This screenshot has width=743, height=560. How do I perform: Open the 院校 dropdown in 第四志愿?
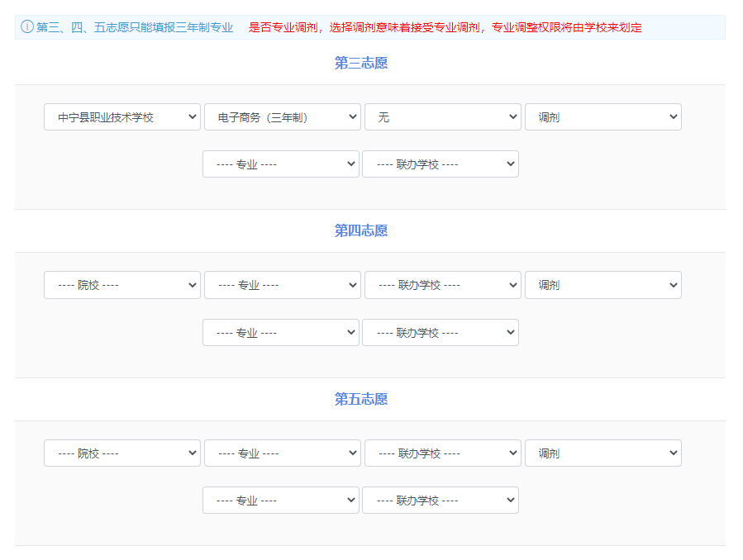[122, 285]
